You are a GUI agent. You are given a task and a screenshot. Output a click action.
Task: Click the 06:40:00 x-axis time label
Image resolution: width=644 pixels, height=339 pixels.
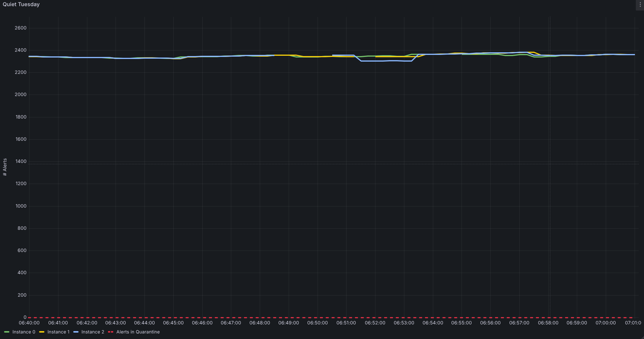click(x=29, y=323)
